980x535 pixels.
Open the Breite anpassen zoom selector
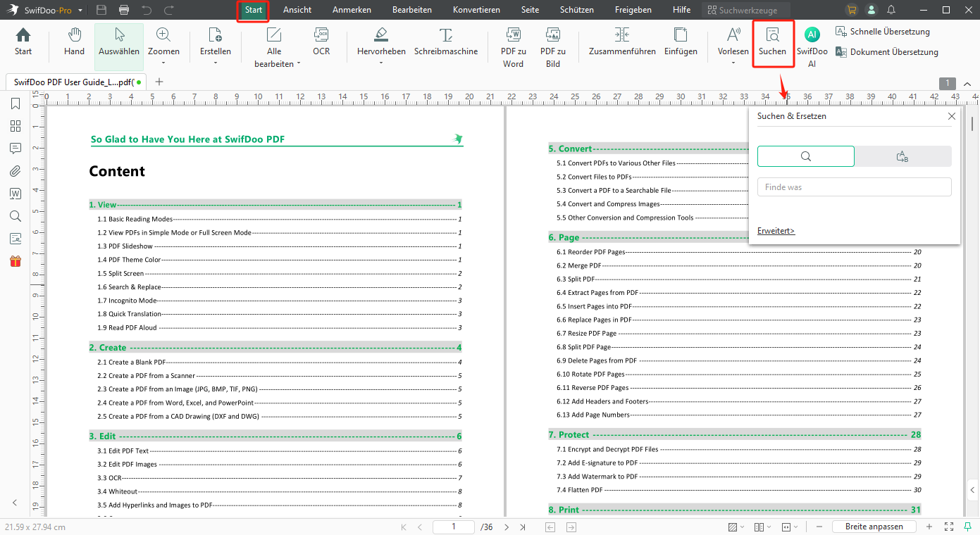click(874, 527)
